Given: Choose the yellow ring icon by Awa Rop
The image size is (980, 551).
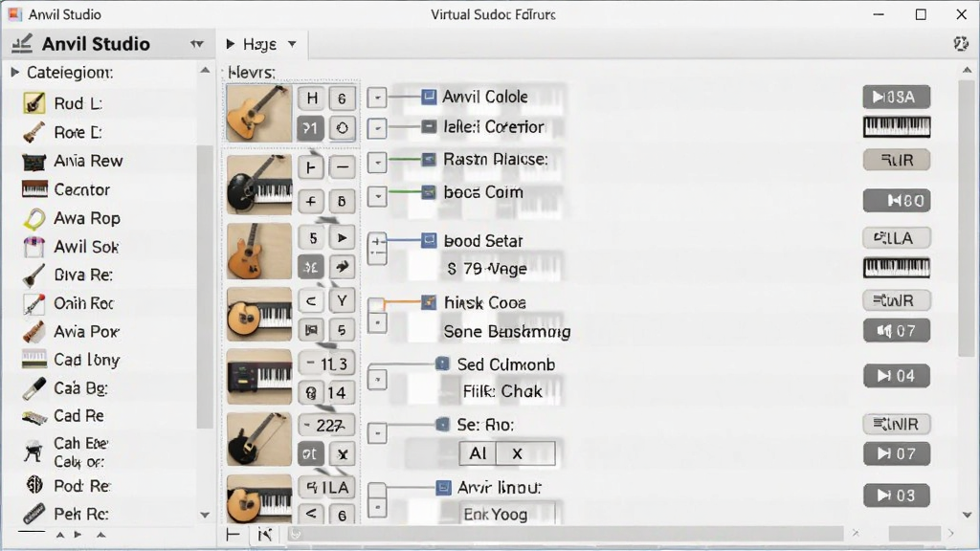Looking at the screenshot, I should coord(34,219).
